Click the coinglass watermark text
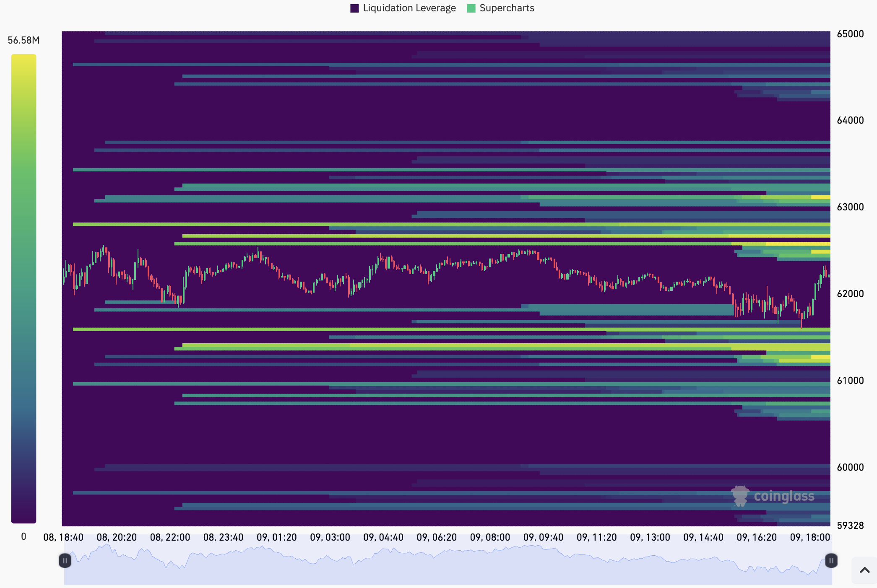Image resolution: width=877 pixels, height=588 pixels. [x=783, y=496]
